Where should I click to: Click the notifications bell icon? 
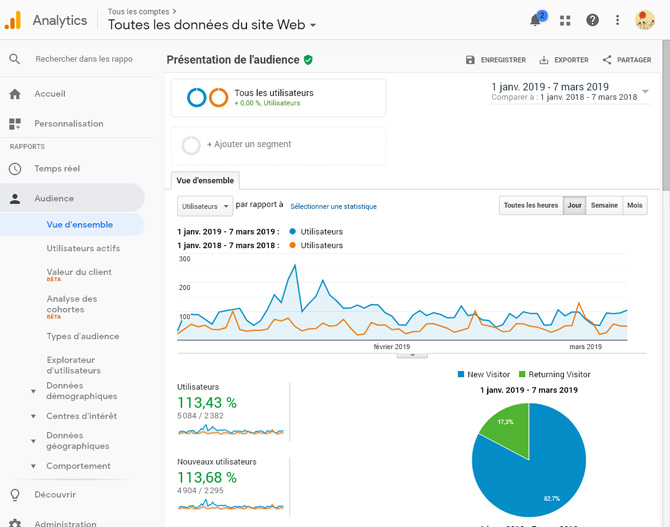(536, 20)
